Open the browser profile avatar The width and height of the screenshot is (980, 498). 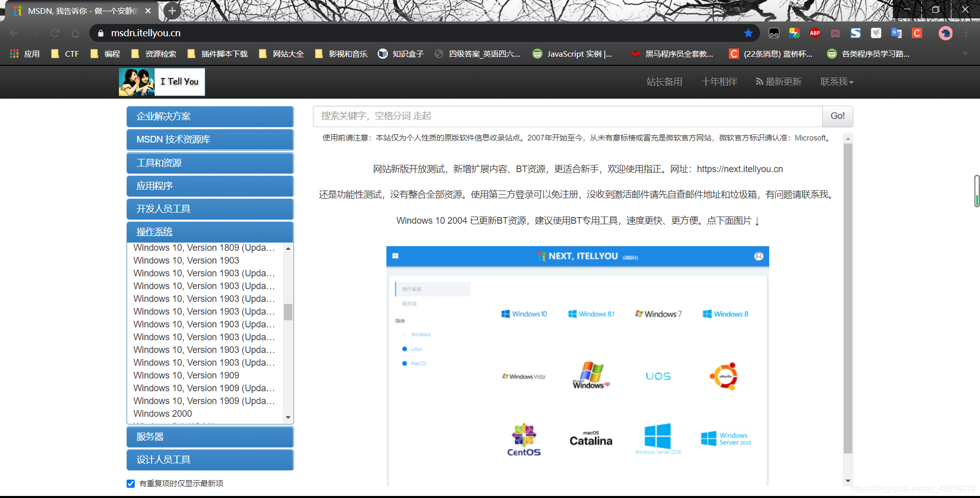coord(945,33)
